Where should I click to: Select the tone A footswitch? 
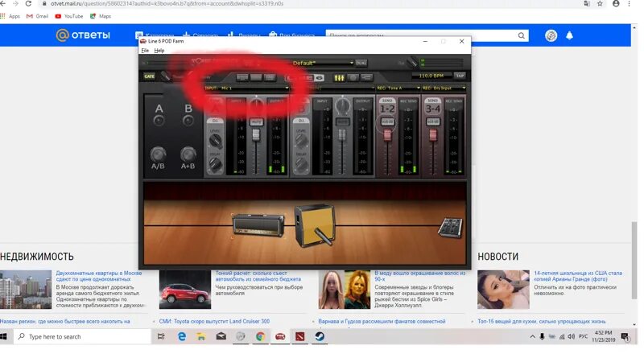point(159,121)
